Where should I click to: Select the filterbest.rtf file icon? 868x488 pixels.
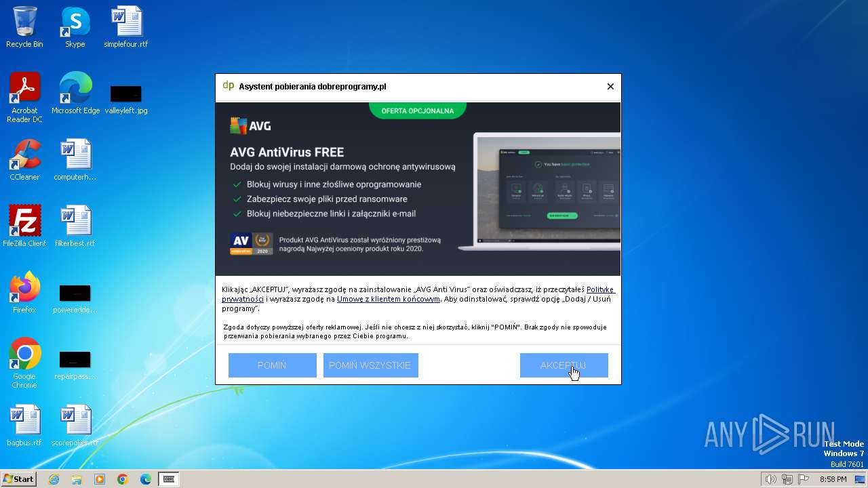coord(75,226)
